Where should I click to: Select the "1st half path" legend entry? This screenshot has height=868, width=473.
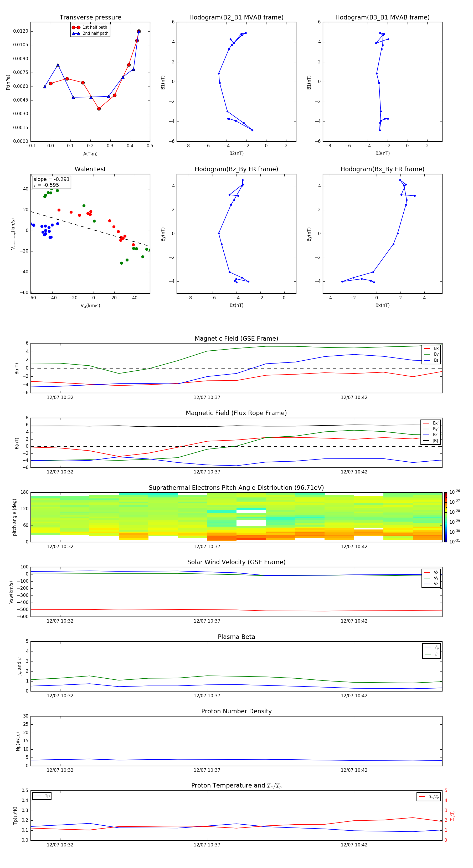(x=90, y=27)
